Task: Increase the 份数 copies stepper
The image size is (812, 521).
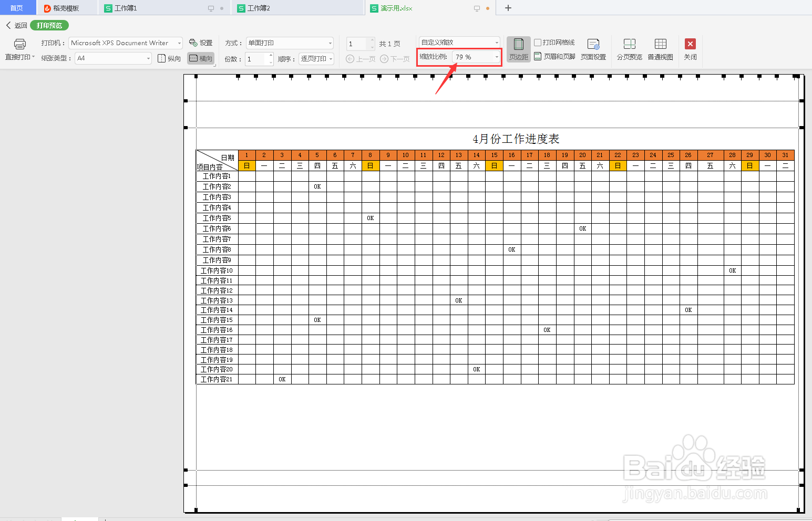Action: (271, 56)
